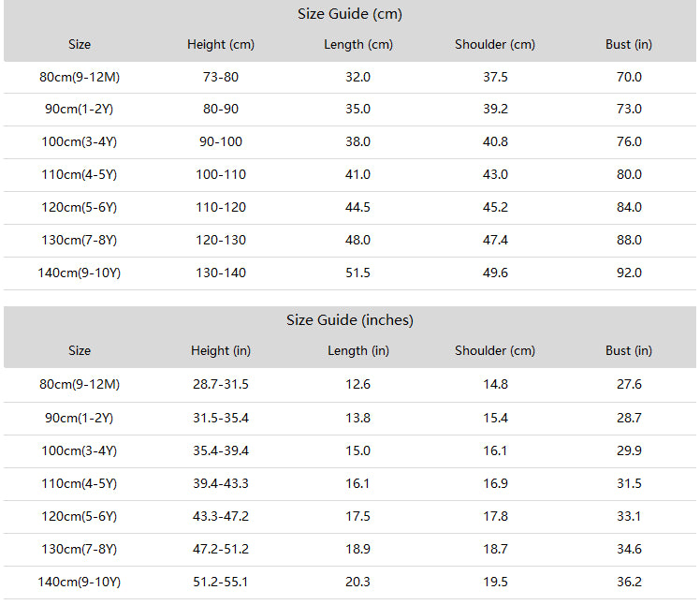Click the Shoulder (cm) header in cm table
Image resolution: width=700 pixels, height=605 pixels.
495,44
